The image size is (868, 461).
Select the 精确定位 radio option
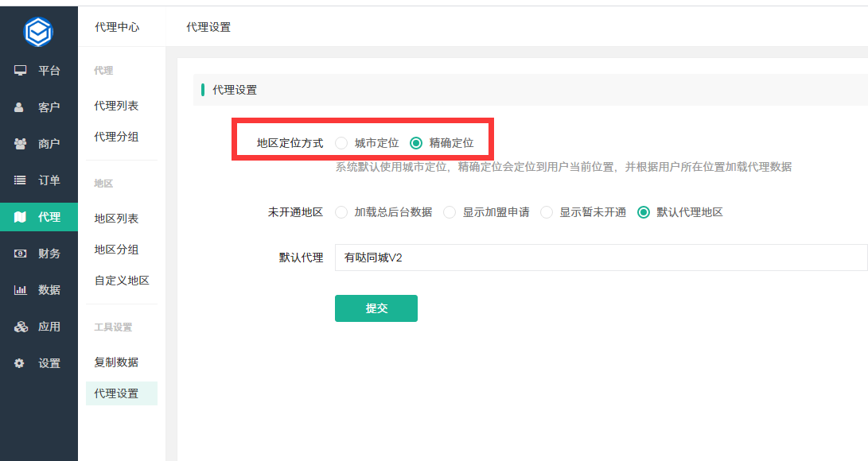[x=416, y=143]
